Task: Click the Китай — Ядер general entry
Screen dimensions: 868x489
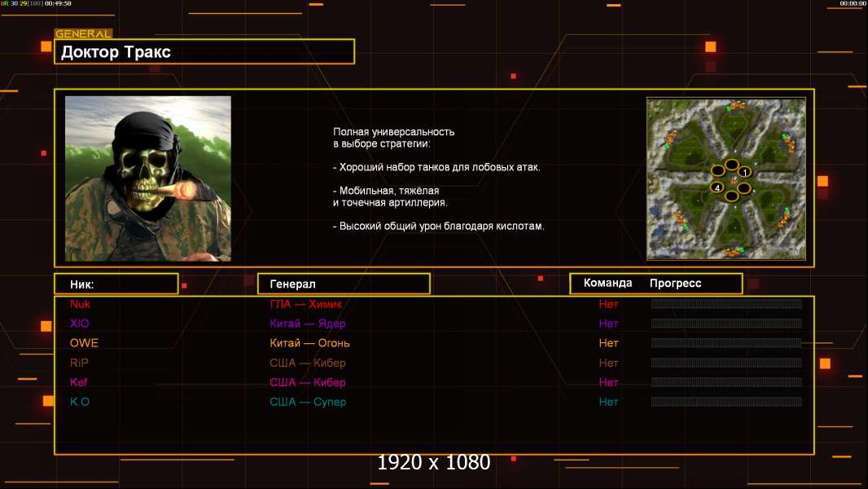Action: coord(308,324)
